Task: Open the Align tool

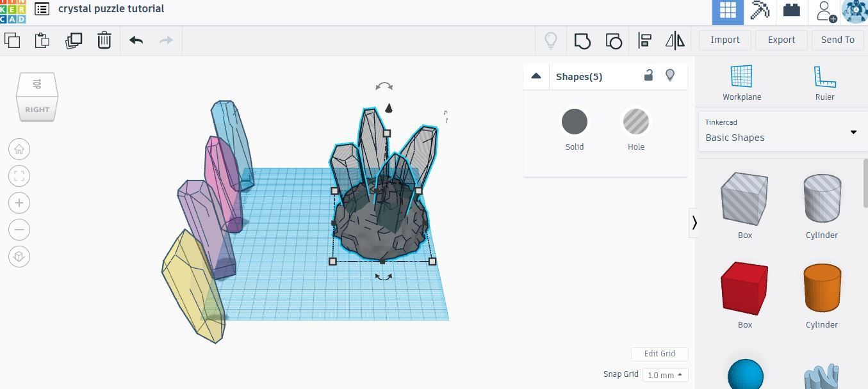Action: click(644, 40)
